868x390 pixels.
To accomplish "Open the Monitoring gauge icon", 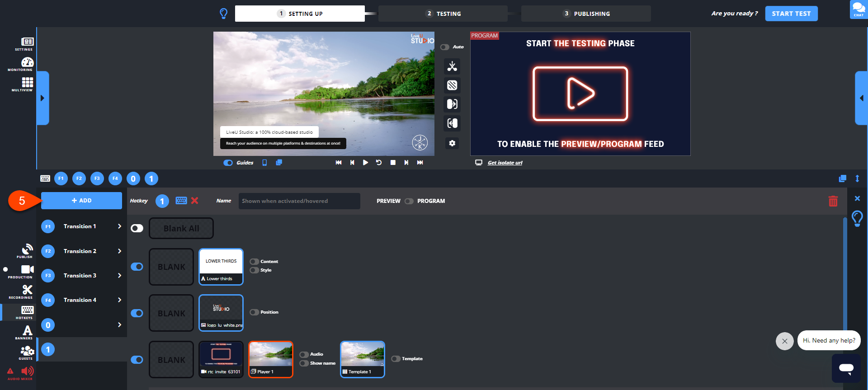I will (27, 64).
